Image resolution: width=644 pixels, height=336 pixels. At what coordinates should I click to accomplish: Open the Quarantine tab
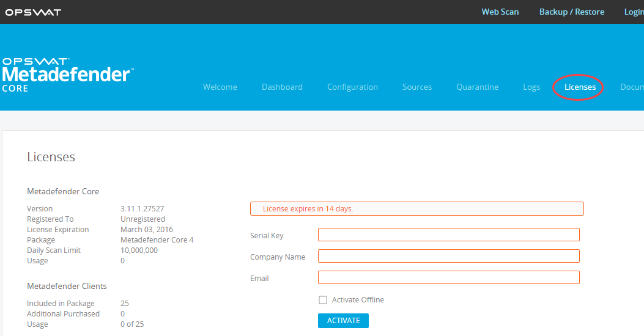tap(477, 87)
